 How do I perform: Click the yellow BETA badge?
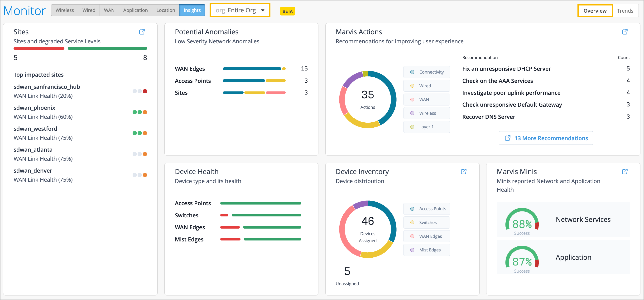coord(287,11)
